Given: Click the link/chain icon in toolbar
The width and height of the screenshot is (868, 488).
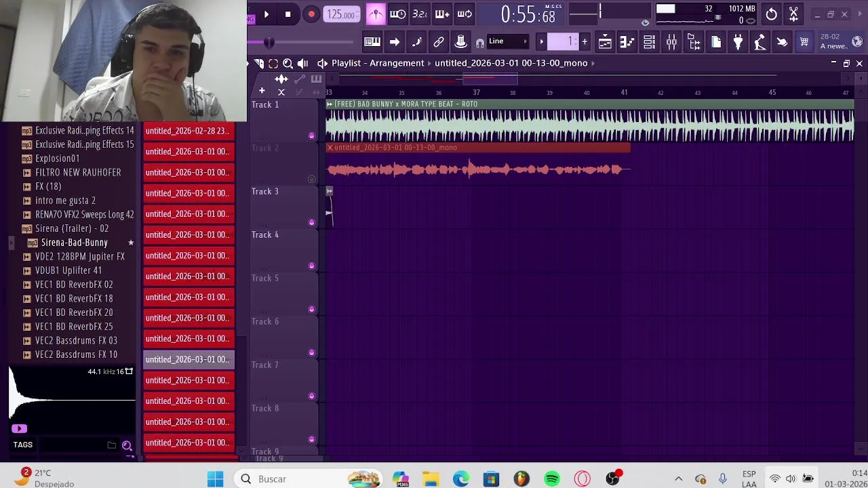Looking at the screenshot, I should click(x=439, y=42).
